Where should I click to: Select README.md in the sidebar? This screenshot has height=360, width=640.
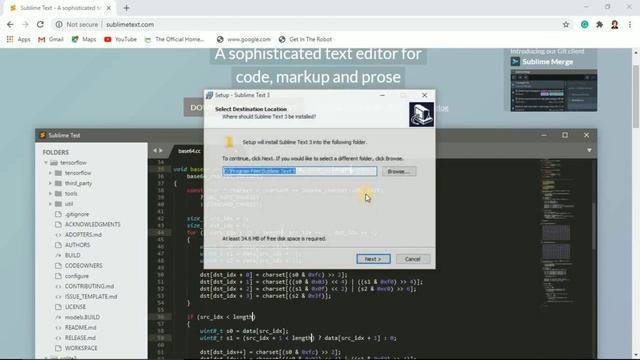pos(80,327)
